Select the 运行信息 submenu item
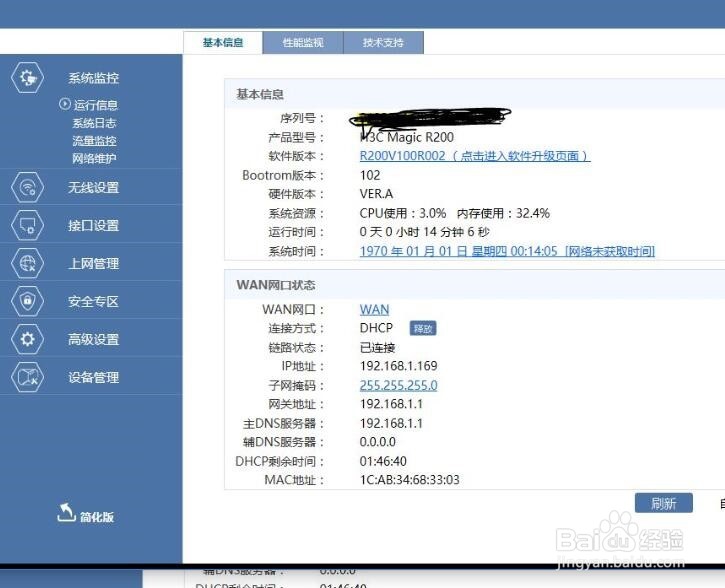This screenshot has width=725, height=588. click(96, 105)
